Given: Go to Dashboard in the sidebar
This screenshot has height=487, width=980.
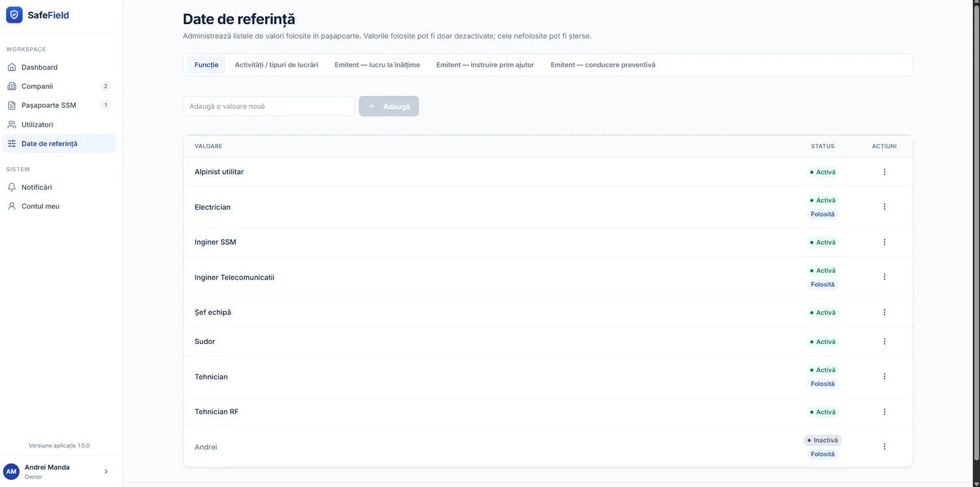Looking at the screenshot, I should (59, 67).
